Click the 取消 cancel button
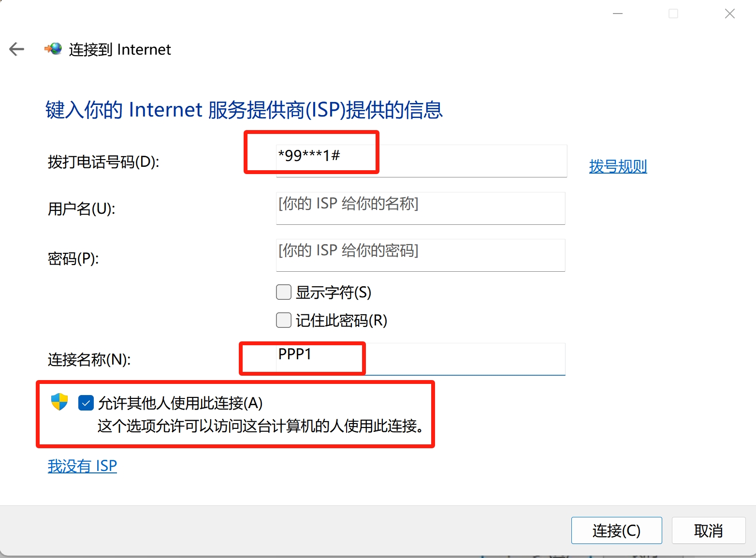Image resolution: width=756 pixels, height=558 pixels. click(708, 530)
